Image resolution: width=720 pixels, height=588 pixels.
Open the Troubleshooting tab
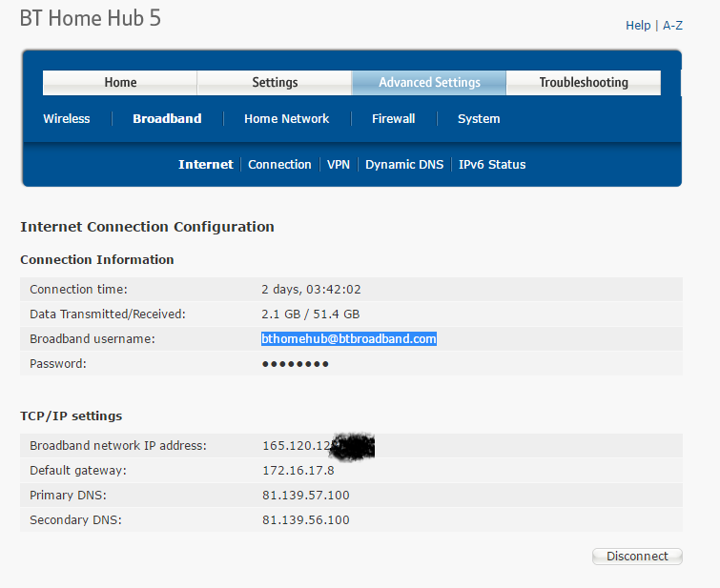[x=584, y=83]
